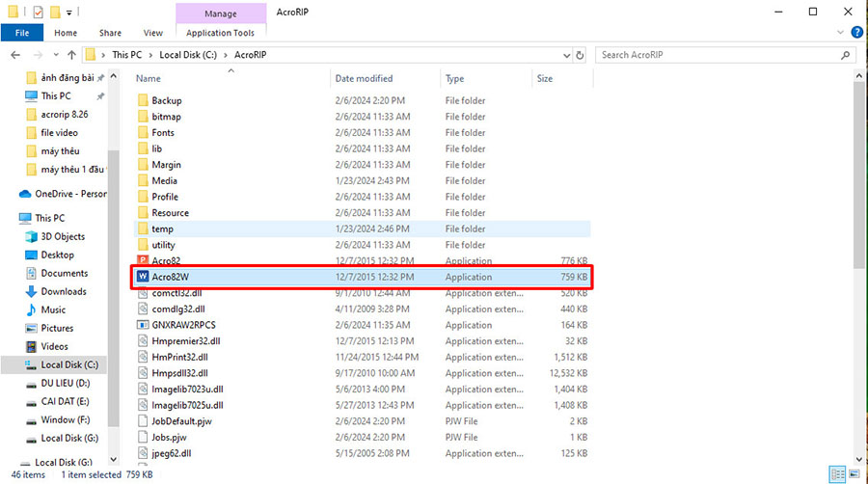Open the View ribbon tab

tap(152, 33)
